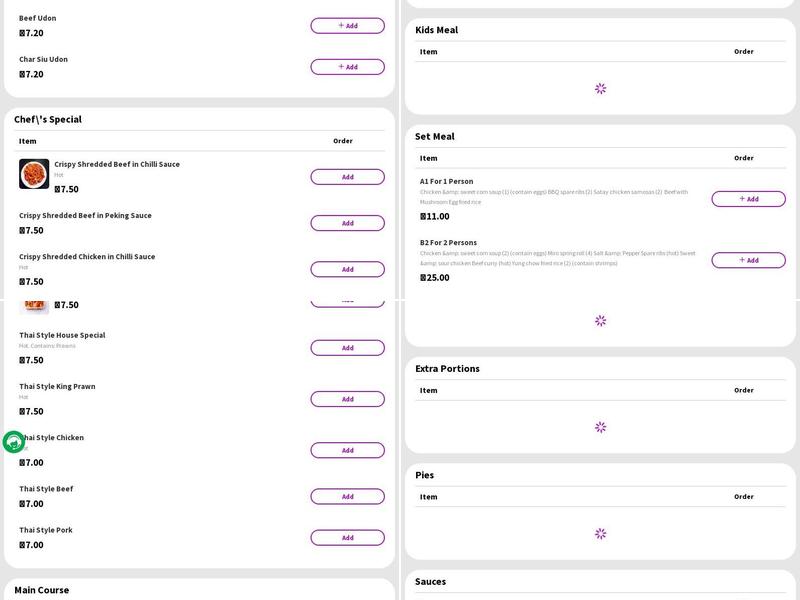Add Thai Style House Special to order
The image size is (800, 600).
(x=347, y=348)
